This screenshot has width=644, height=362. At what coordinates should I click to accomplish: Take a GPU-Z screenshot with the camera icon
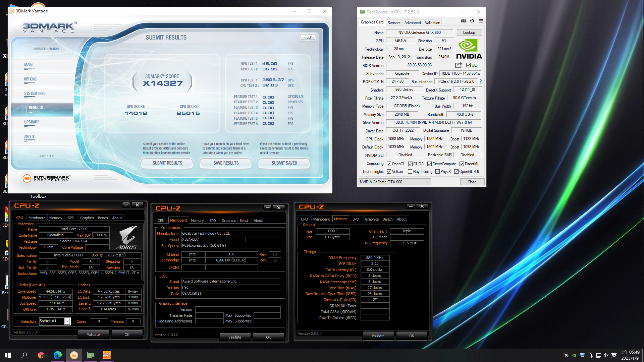[463, 21]
